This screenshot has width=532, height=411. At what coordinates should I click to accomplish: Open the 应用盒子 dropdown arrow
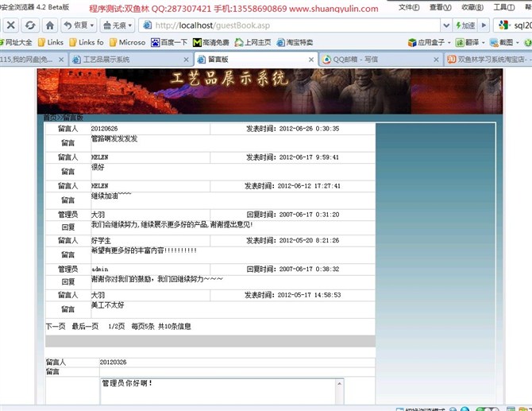449,42
